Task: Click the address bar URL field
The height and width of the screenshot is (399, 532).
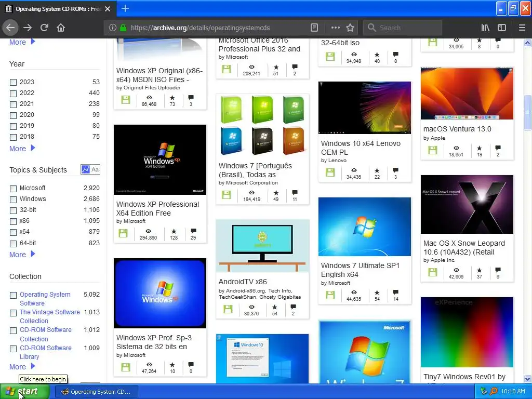Action: click(x=217, y=28)
